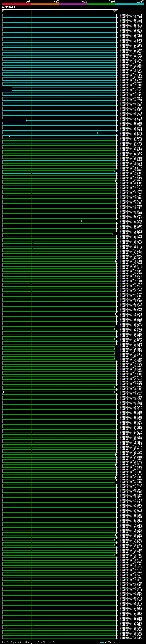Open hit UniRef100_Q8L5U4

click(x=131, y=17)
